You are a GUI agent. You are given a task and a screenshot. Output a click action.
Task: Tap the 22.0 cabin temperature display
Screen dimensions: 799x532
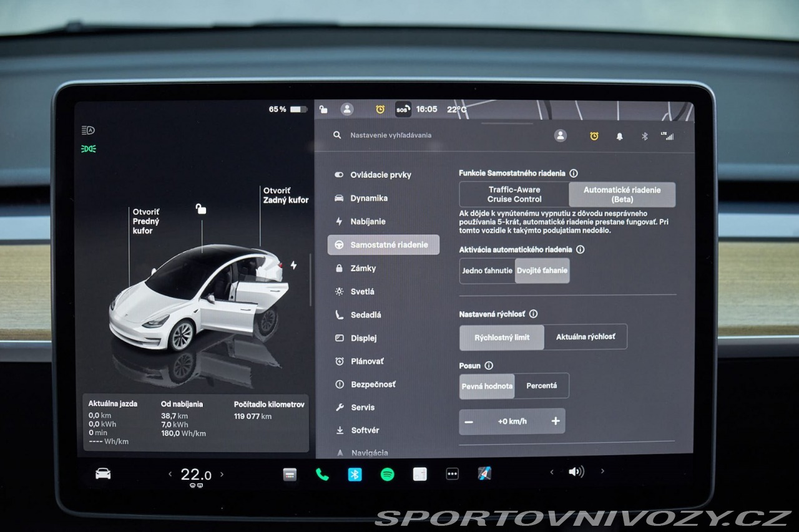pos(196,475)
